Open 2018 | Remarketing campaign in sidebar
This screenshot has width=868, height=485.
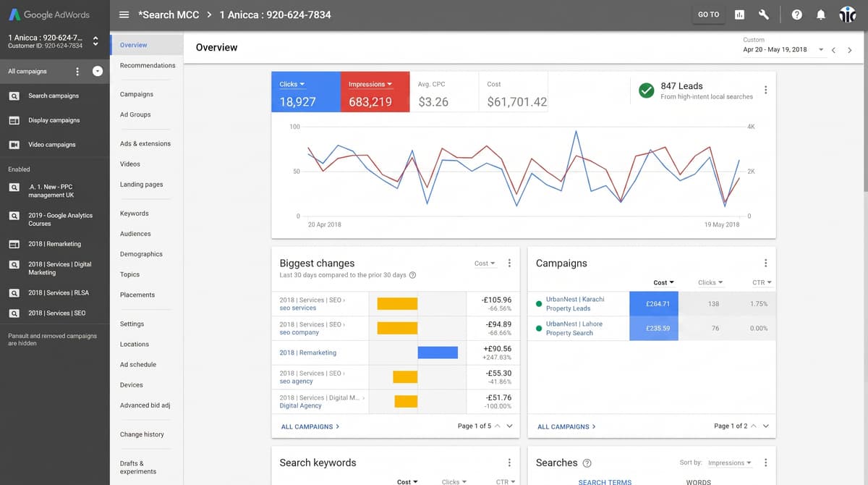[x=55, y=244]
